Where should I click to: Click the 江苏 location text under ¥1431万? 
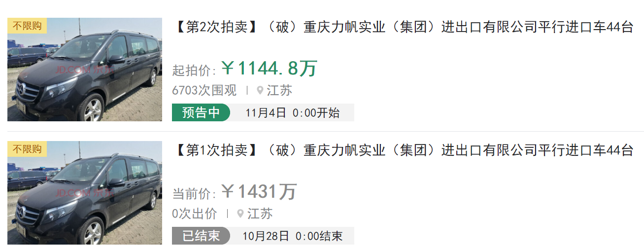click(x=260, y=214)
